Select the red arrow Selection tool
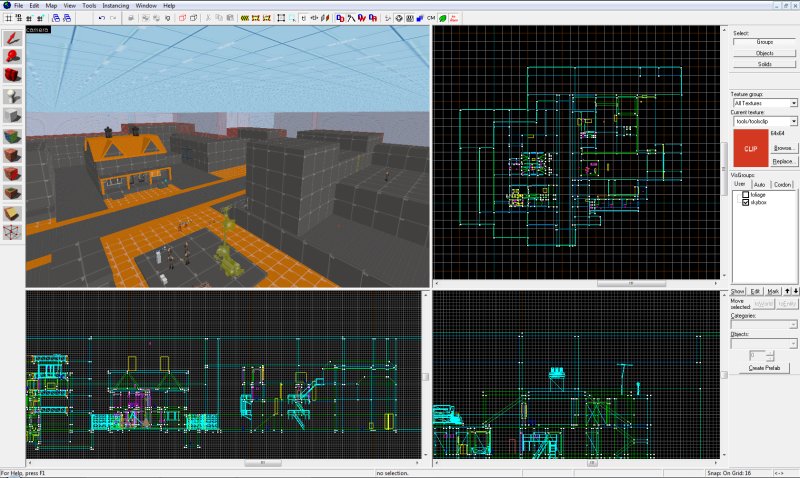The image size is (800, 478). pos(12,38)
